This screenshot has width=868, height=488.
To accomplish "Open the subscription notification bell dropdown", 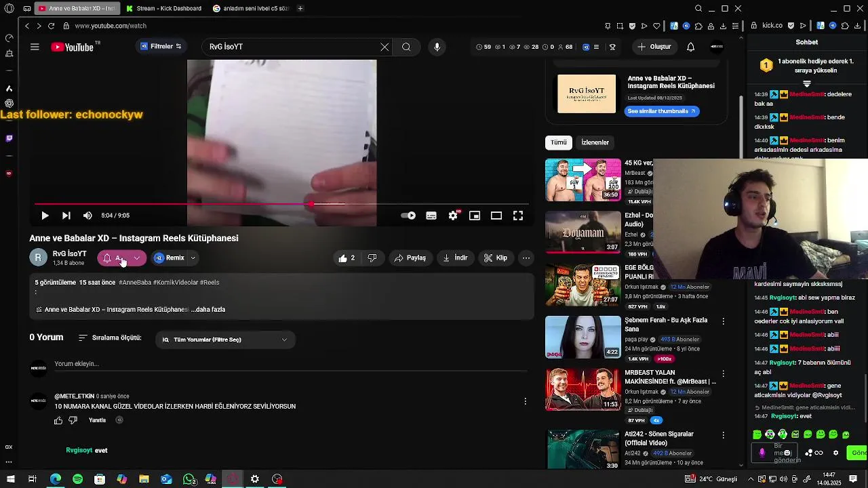I will tap(122, 258).
